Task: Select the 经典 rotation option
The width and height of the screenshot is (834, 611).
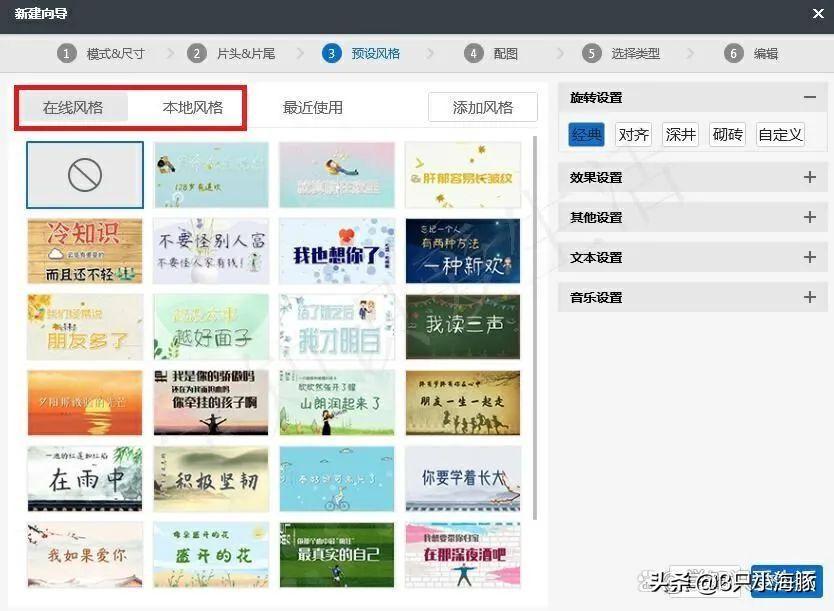Action: (x=586, y=135)
